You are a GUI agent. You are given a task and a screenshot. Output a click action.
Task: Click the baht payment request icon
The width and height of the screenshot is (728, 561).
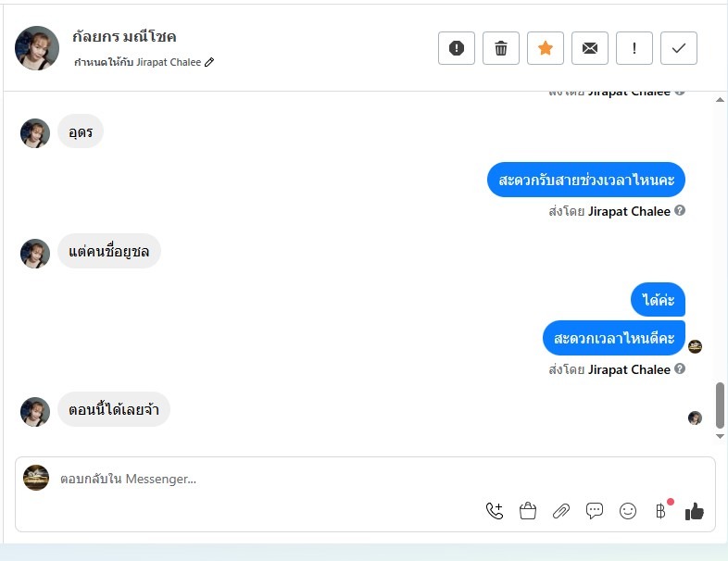[660, 511]
